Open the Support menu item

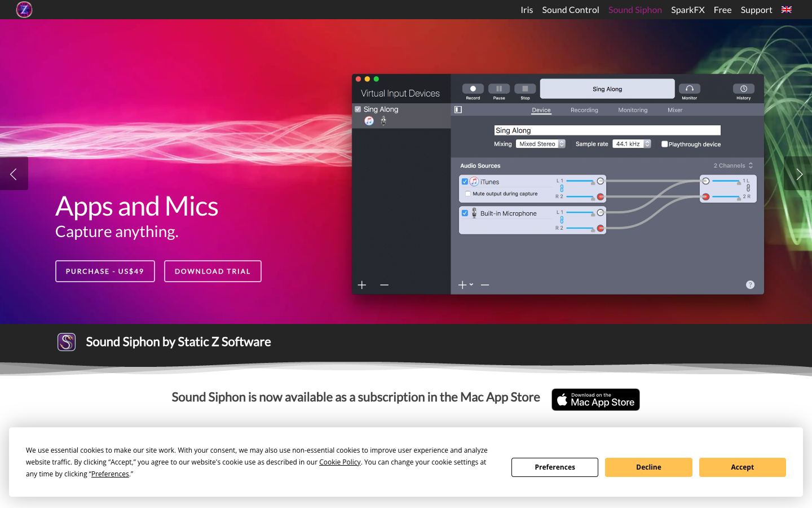pyautogui.click(x=756, y=10)
